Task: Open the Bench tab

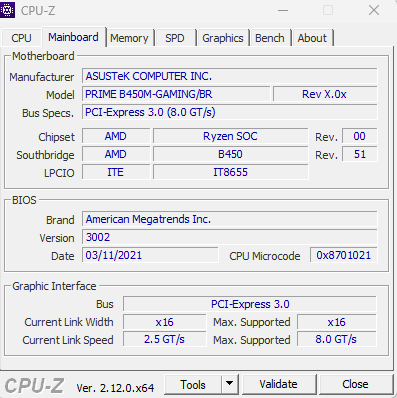Action: point(270,38)
